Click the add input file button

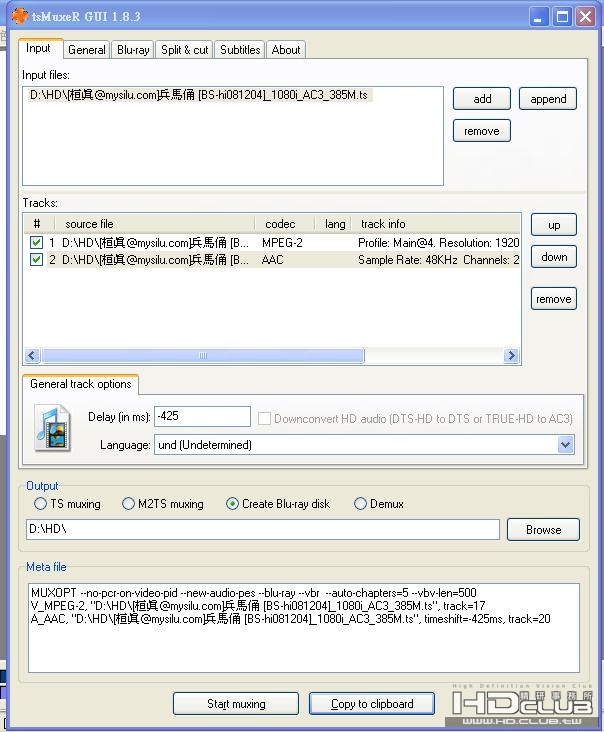point(482,99)
